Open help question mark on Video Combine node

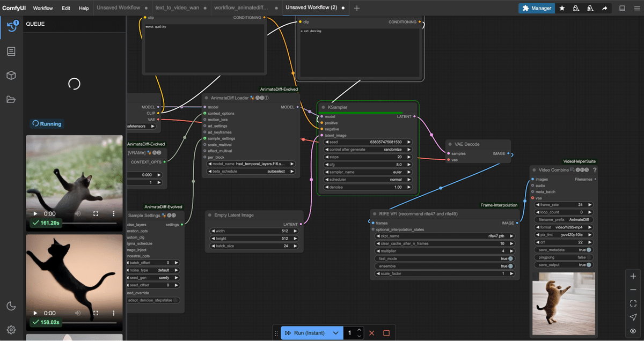click(595, 170)
